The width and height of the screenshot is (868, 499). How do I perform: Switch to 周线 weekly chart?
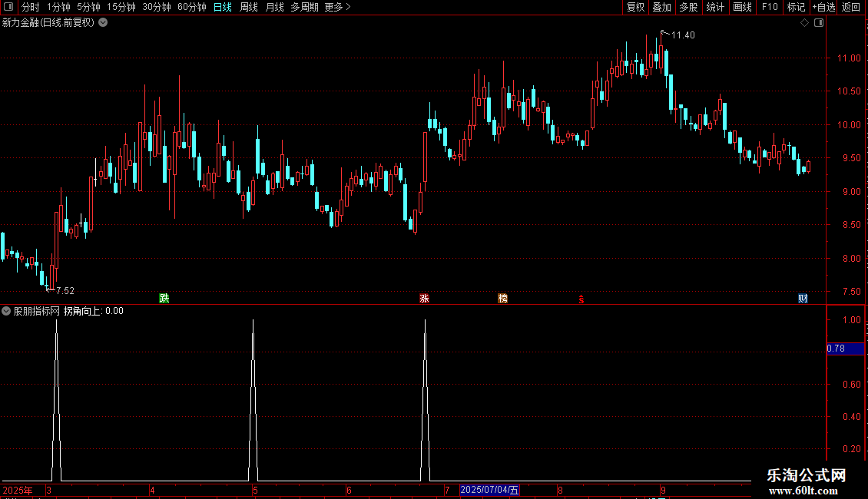tap(249, 7)
